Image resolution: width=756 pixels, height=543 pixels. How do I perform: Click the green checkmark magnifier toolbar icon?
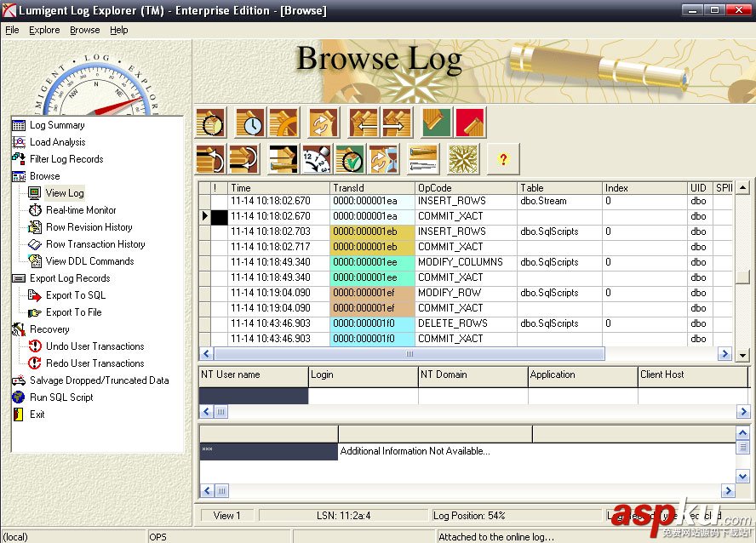[351, 159]
